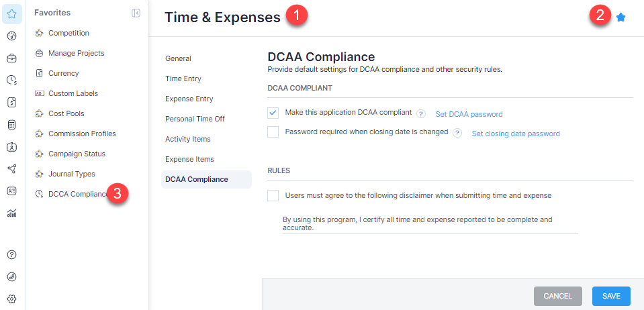
Task: Switch to the Expense Entry tab
Action: [189, 99]
